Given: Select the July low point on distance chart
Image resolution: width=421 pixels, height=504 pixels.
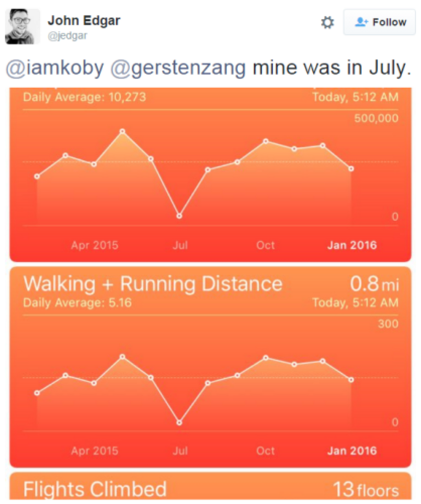Looking at the screenshot, I should [x=179, y=422].
